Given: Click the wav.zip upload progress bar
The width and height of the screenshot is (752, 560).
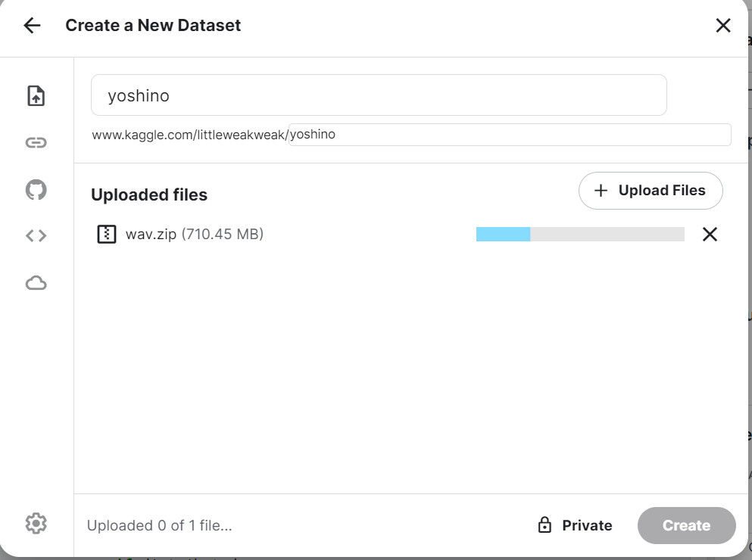Looking at the screenshot, I should (x=579, y=235).
